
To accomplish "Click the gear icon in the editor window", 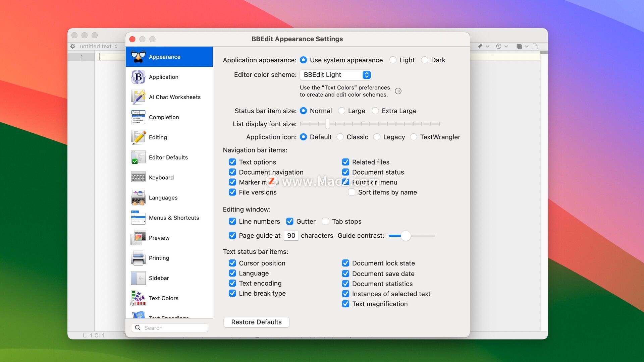I will click(73, 46).
